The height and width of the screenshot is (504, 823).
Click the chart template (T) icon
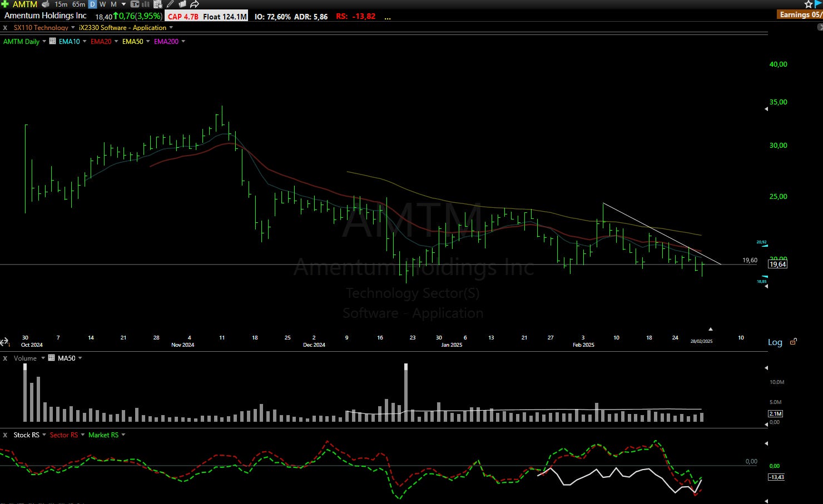[x=135, y=4]
